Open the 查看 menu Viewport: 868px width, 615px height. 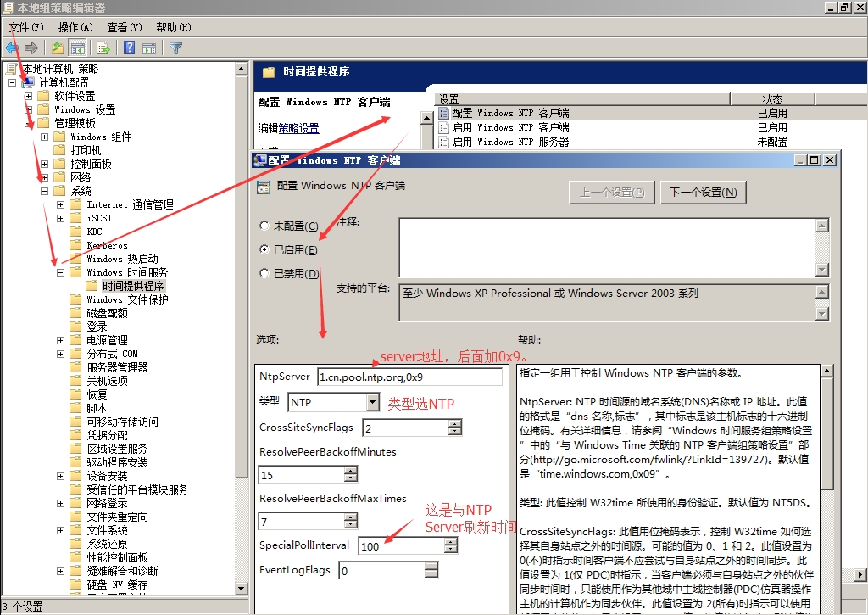(125, 27)
